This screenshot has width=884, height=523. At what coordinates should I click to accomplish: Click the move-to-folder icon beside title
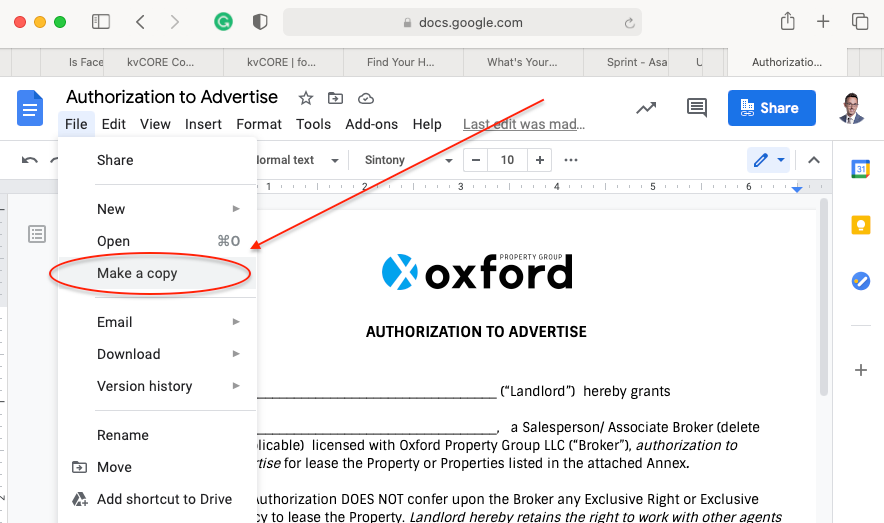point(335,99)
